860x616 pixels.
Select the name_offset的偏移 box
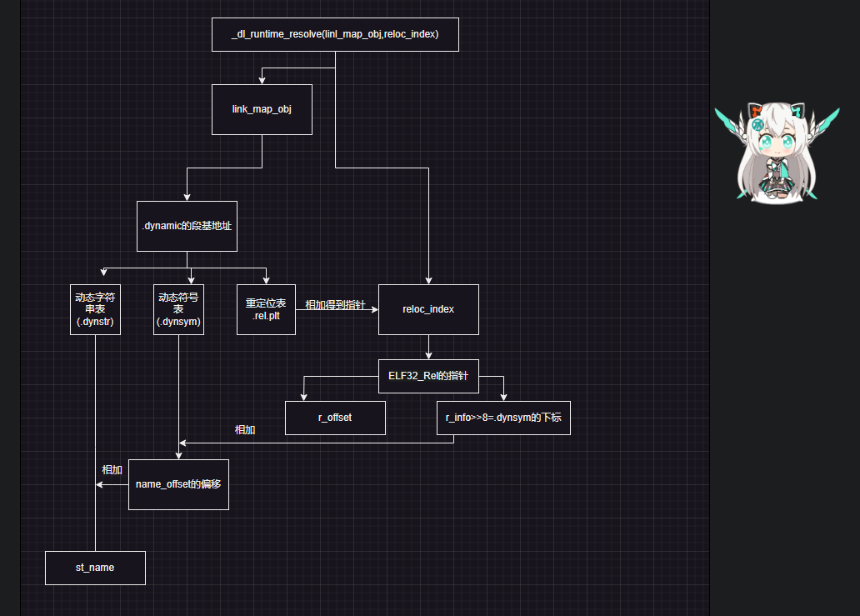pyautogui.click(x=178, y=484)
